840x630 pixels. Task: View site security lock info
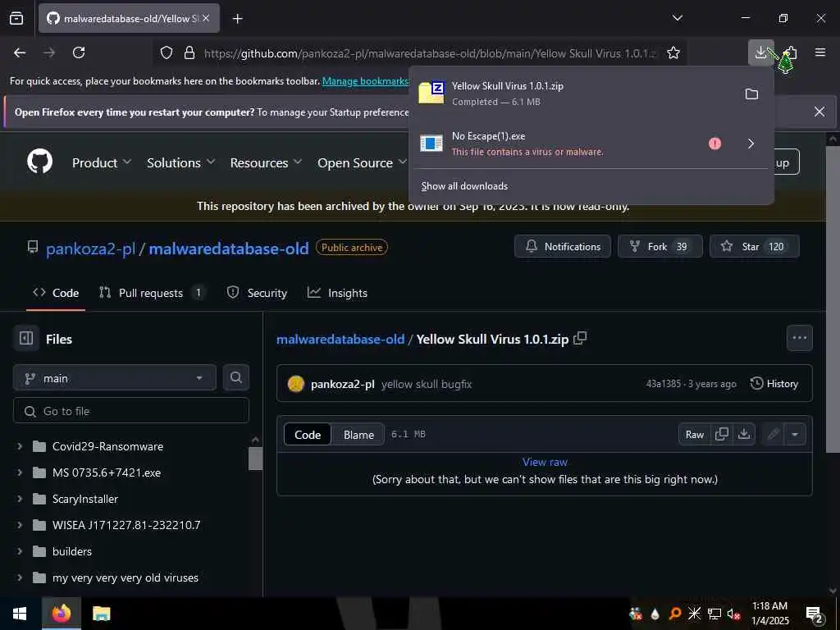point(189,52)
